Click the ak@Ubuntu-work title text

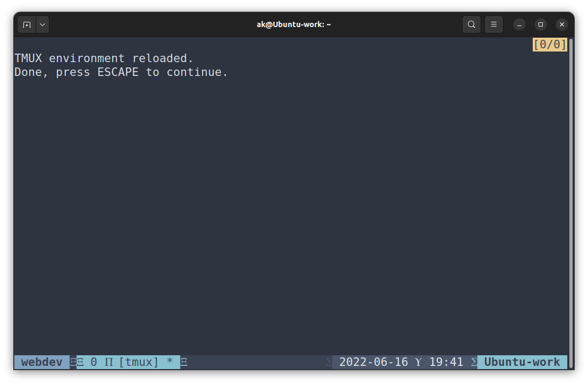click(293, 24)
